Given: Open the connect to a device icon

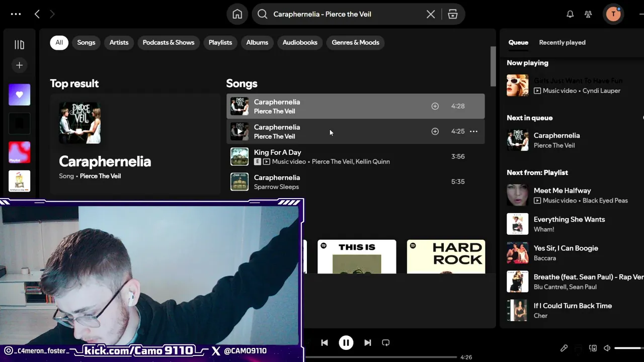Looking at the screenshot, I should click(593, 348).
